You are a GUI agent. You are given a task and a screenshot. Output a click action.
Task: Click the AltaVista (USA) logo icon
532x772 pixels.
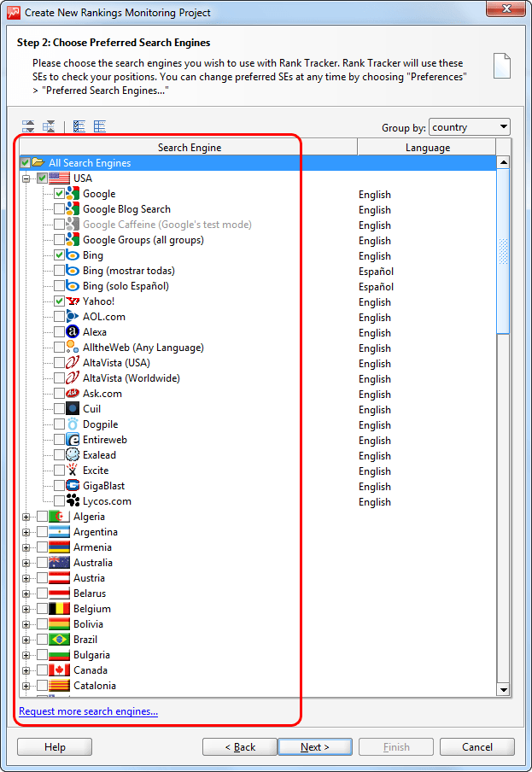pos(73,362)
